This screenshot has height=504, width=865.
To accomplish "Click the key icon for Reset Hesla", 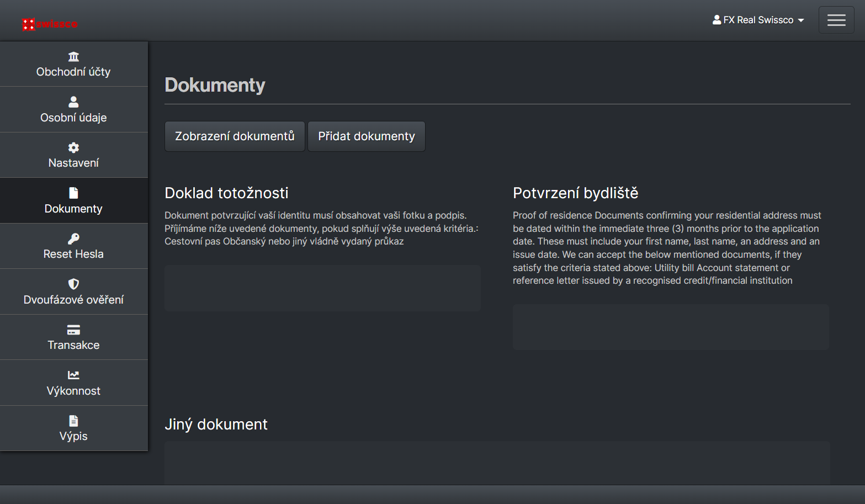I will [73, 238].
